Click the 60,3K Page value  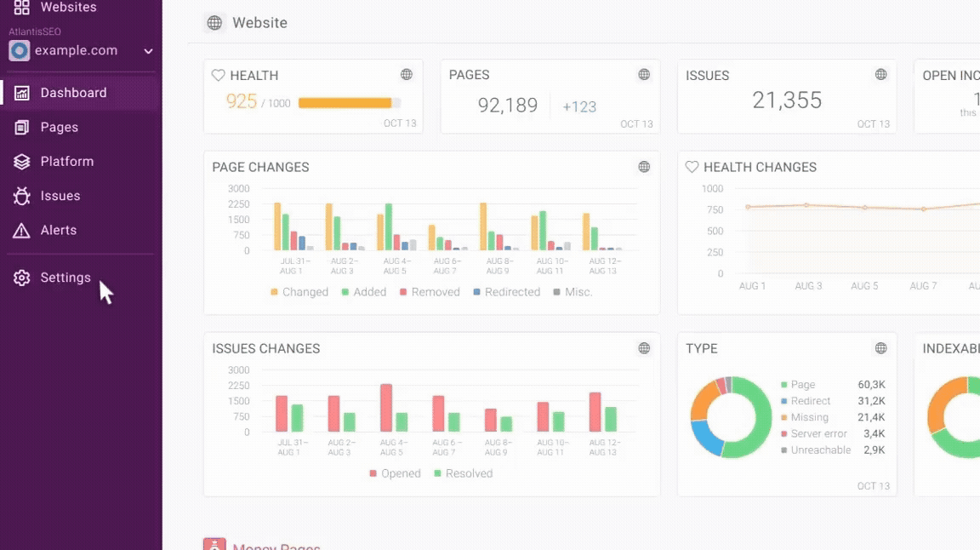871,385
